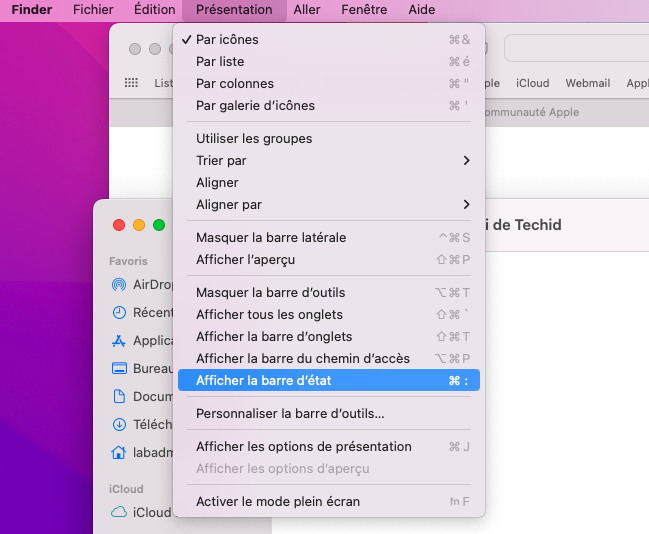Select Afficher tous les onglets
Screen dimensions: 649x534
pos(329,315)
